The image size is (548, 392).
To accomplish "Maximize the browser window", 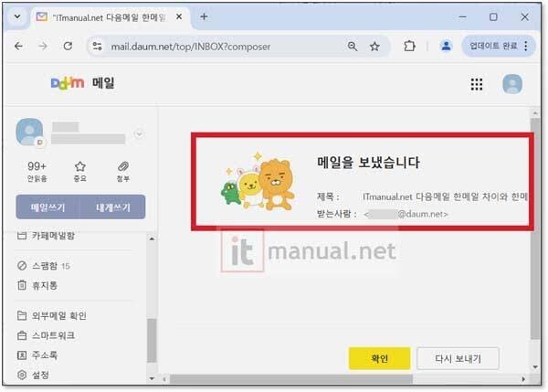I will [493, 16].
